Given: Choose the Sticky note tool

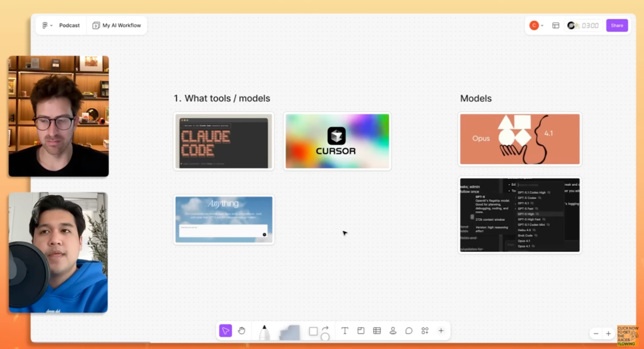Looking at the screenshot, I should pos(290,332).
